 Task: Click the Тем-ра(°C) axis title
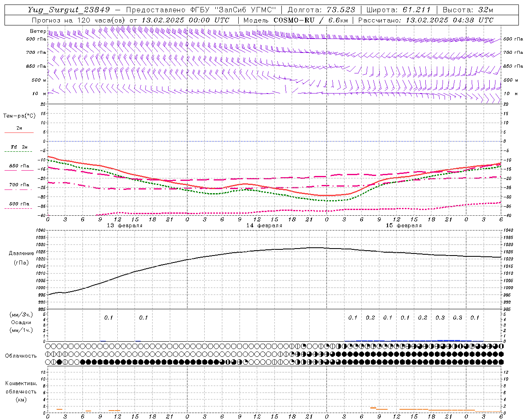point(19,116)
